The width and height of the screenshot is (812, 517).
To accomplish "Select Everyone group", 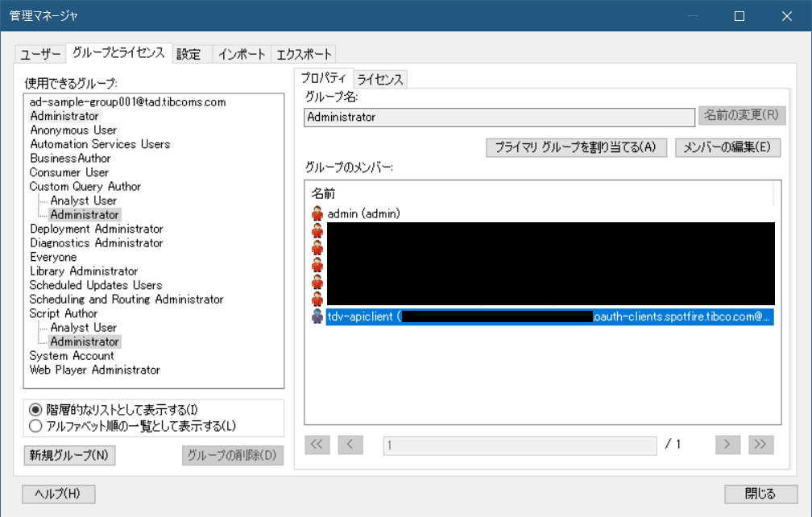I will tap(53, 257).
